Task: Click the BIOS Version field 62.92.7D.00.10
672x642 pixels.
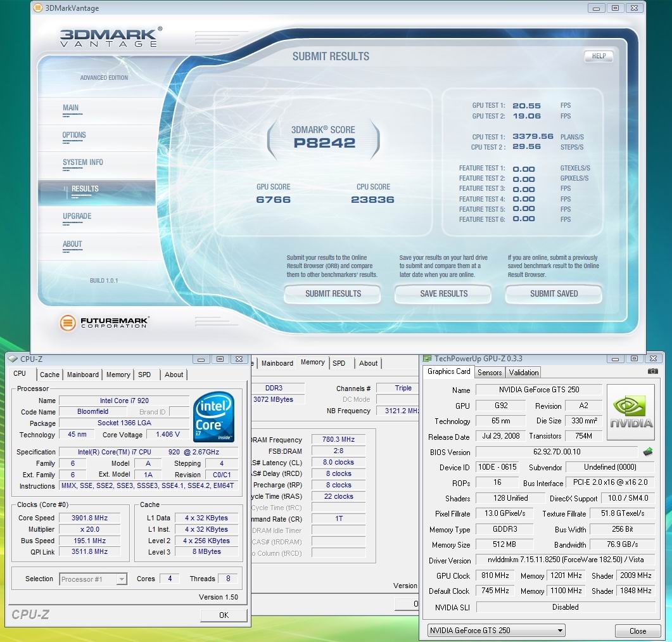Action: [x=557, y=452]
